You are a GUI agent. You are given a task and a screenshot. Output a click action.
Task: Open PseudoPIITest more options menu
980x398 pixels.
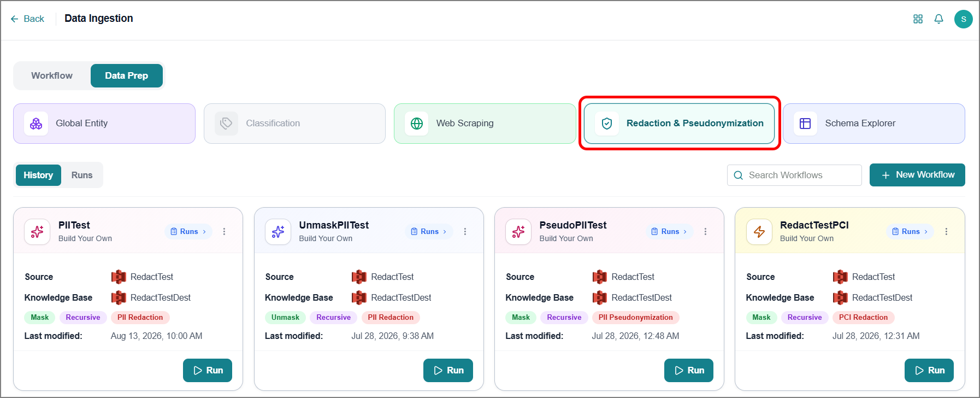tap(706, 232)
